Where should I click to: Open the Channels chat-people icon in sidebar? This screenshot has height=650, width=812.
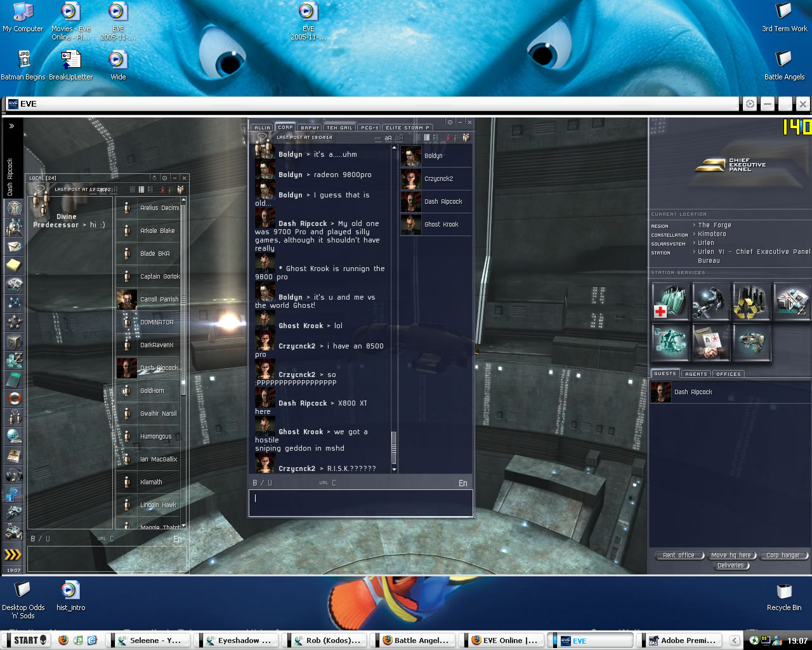(x=14, y=418)
